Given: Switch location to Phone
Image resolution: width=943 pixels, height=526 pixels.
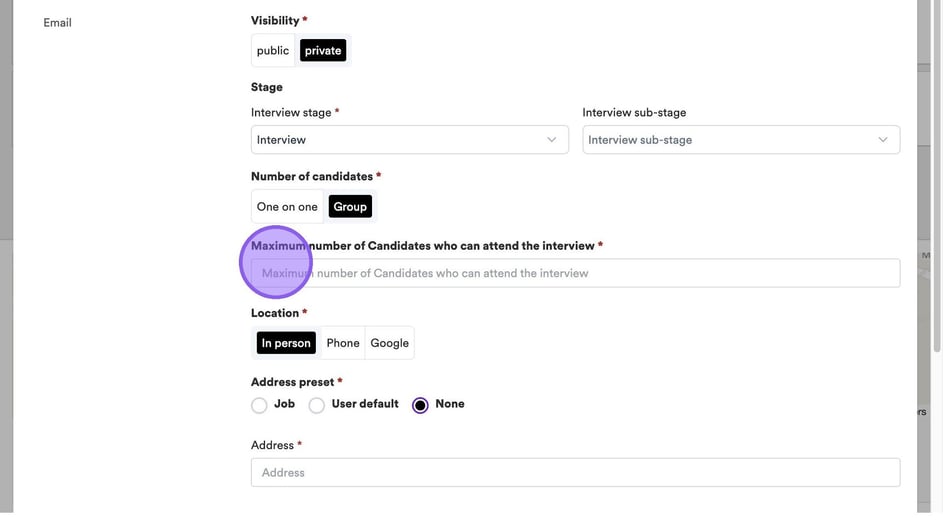Looking at the screenshot, I should click(343, 343).
